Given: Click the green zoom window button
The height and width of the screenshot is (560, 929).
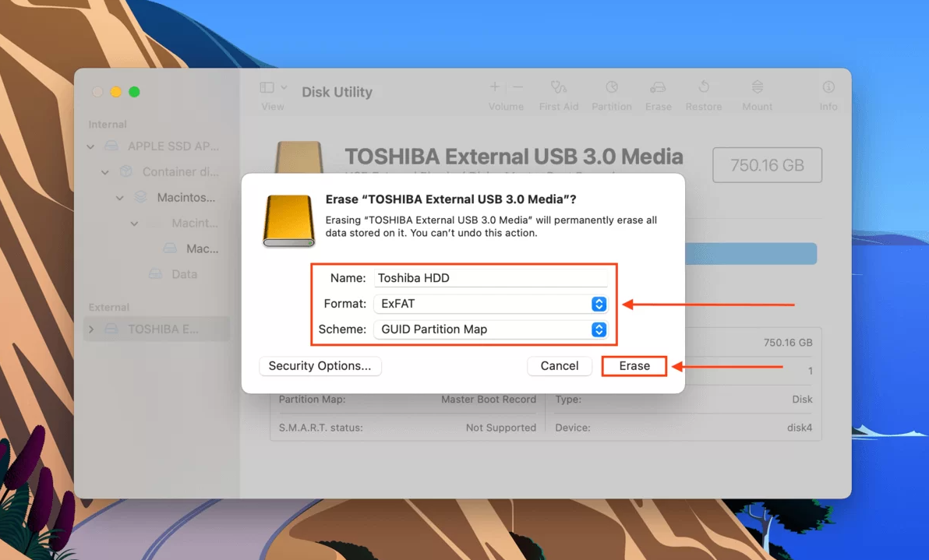Looking at the screenshot, I should [x=135, y=92].
